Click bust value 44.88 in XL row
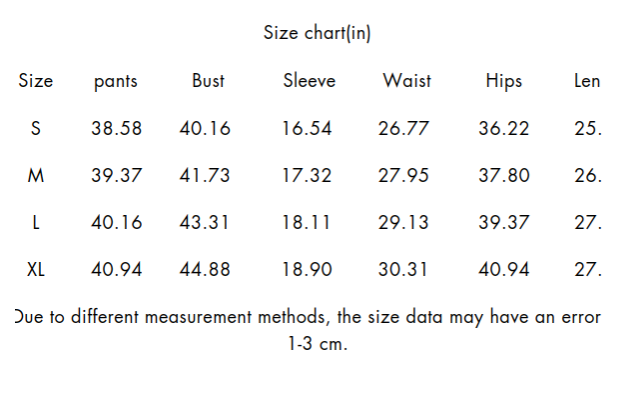Screen dimensions: 639x394 pyautogui.click(x=205, y=269)
